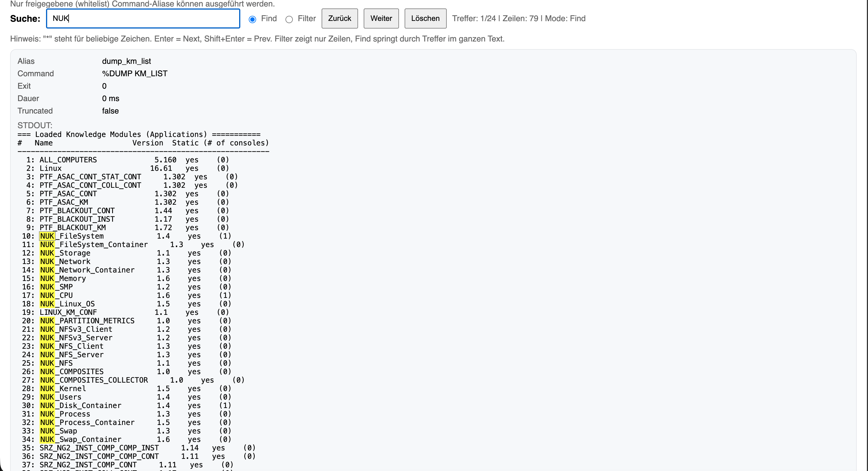The image size is (868, 471).
Task: Click the ALL_COMPUTERS row
Action: point(123,160)
